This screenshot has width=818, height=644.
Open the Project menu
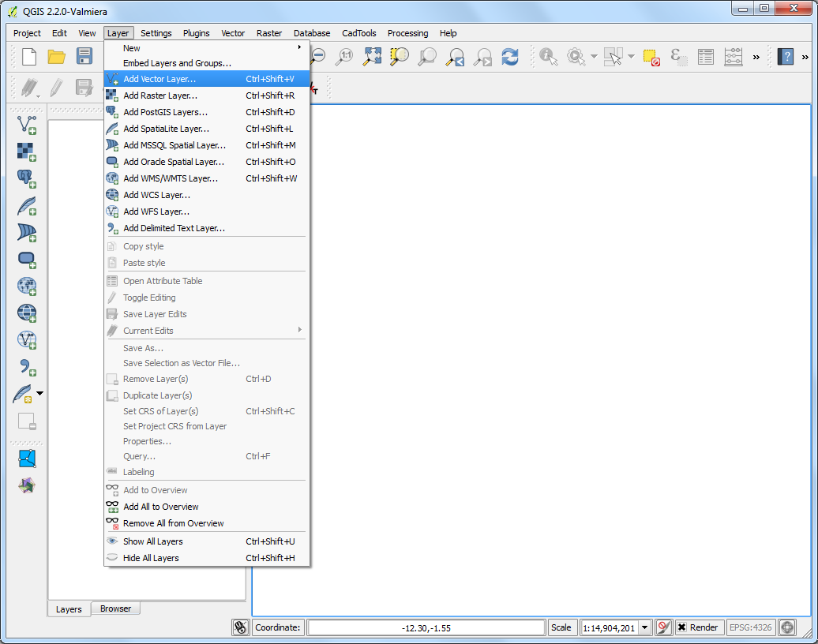[x=27, y=33]
